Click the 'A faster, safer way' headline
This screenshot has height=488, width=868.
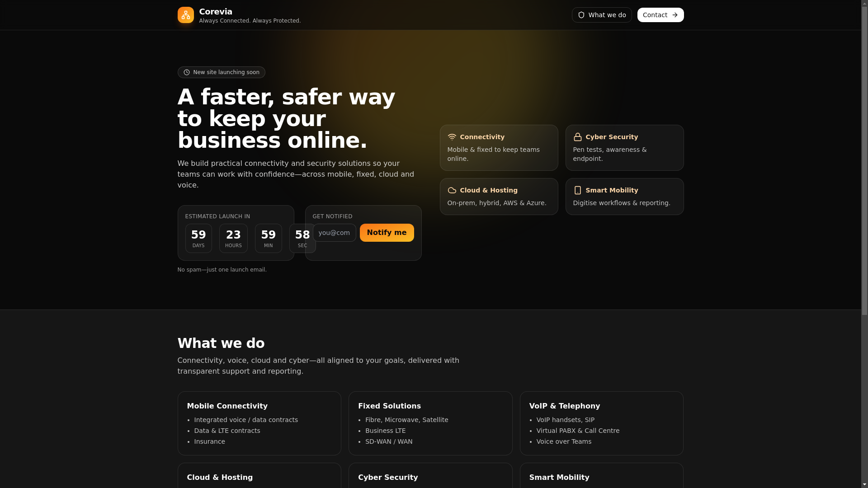point(286,97)
